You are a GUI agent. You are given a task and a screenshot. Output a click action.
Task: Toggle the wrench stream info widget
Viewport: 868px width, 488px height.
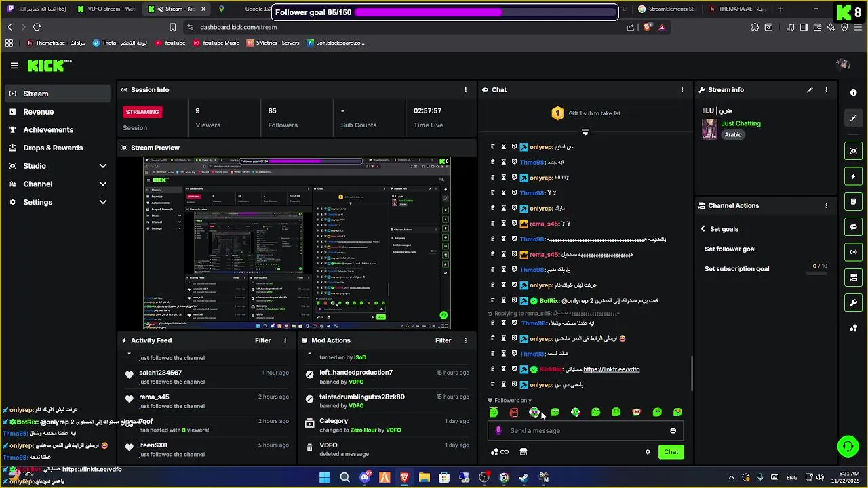[853, 303]
